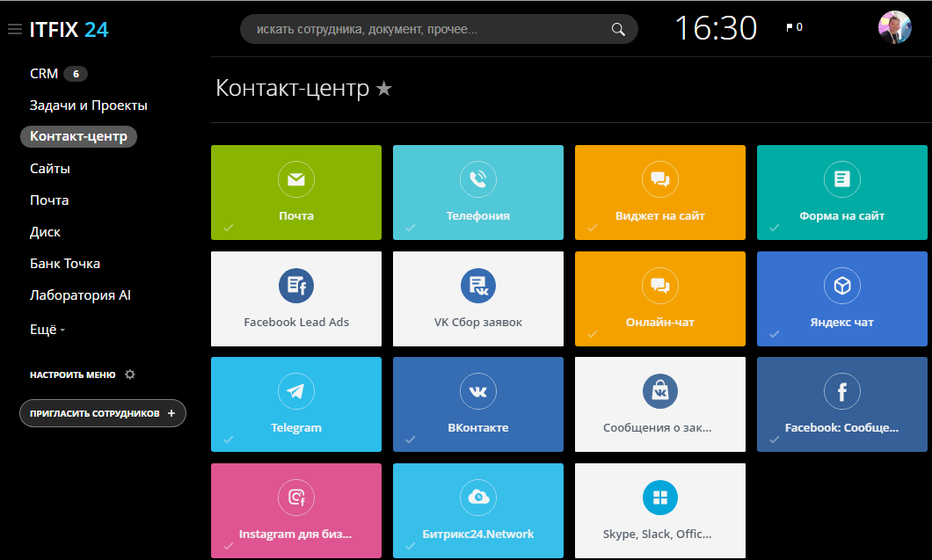The height and width of the screenshot is (560, 932).
Task: Click the Telegram tile label
Action: [296, 427]
